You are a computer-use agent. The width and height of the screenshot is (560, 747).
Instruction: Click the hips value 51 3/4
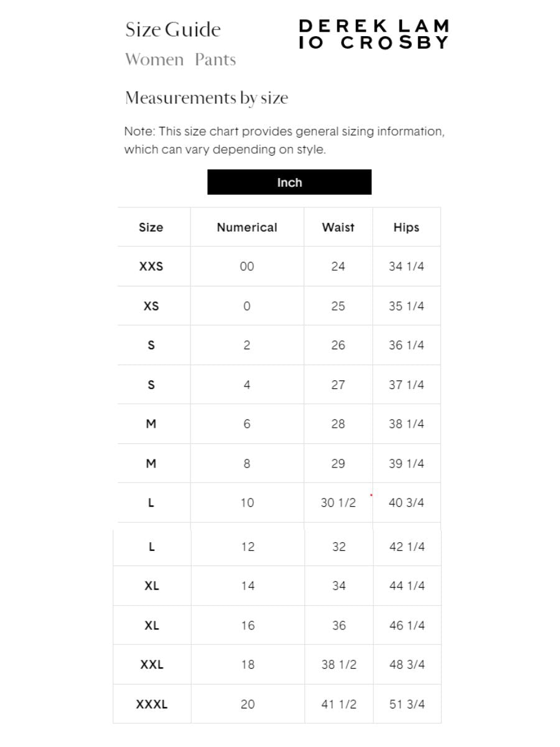pyautogui.click(x=407, y=705)
